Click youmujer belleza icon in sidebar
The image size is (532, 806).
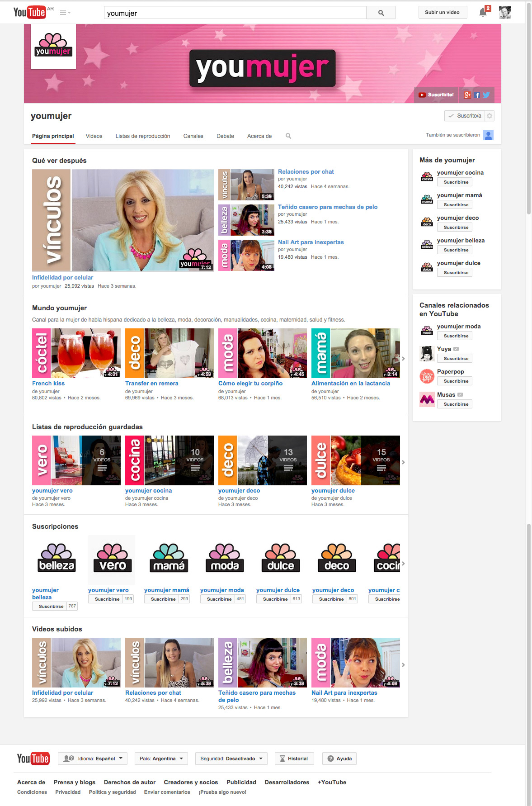click(427, 245)
